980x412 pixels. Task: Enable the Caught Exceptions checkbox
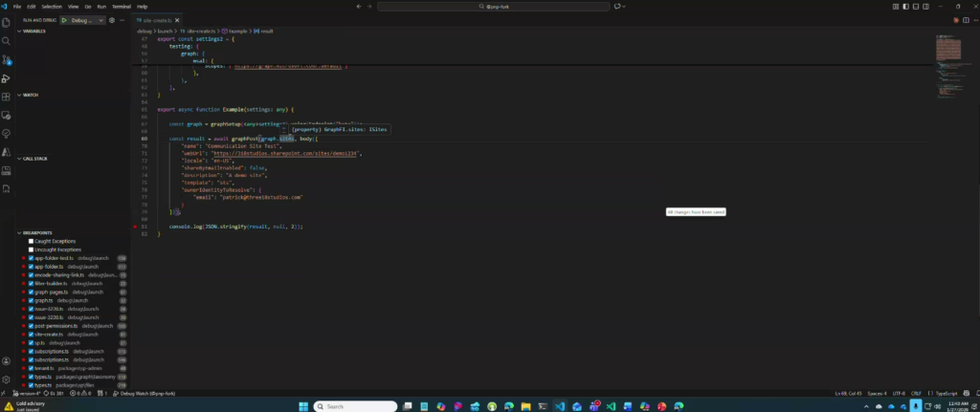coord(31,242)
